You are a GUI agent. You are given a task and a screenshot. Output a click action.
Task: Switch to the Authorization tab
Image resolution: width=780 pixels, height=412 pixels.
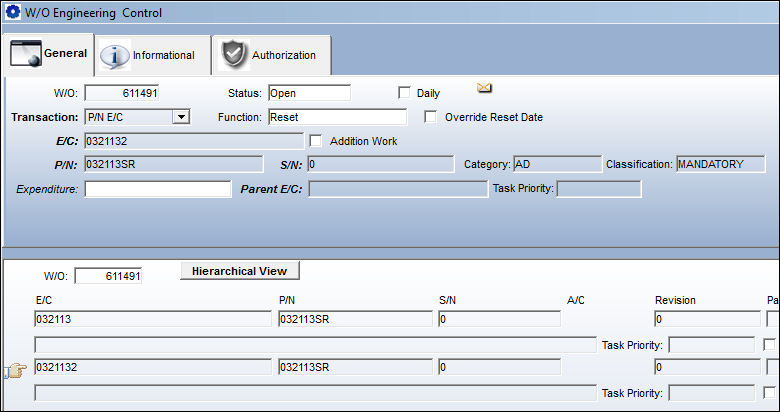click(272, 55)
